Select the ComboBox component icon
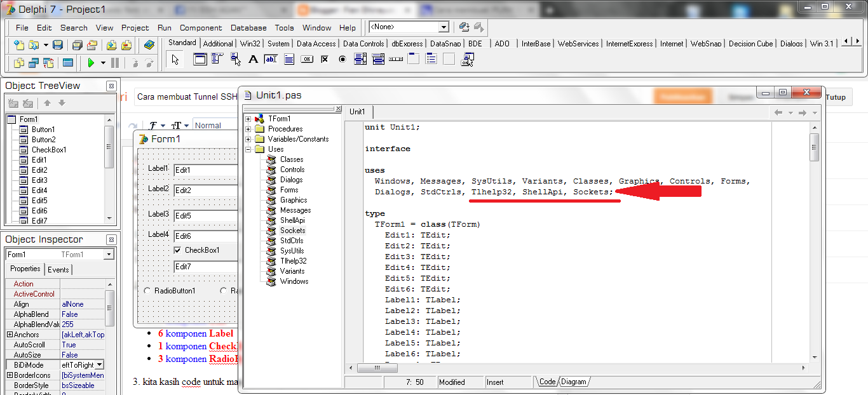This screenshot has height=395, width=868. (x=378, y=59)
